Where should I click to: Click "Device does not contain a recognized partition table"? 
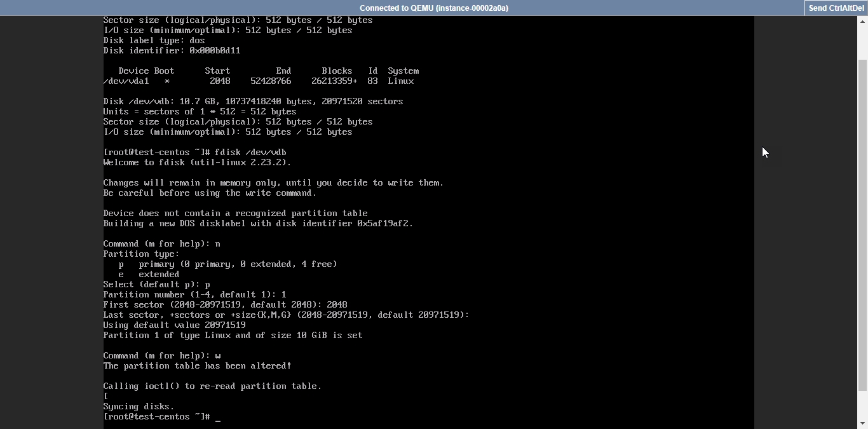tap(235, 214)
